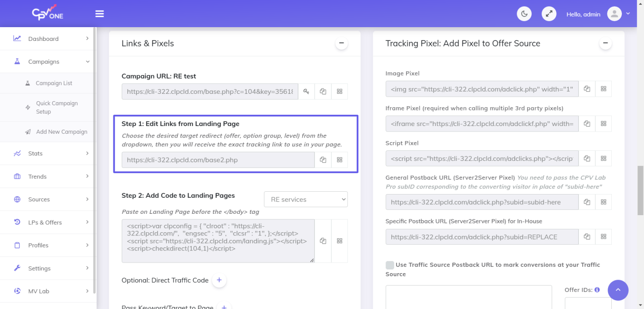The width and height of the screenshot is (644, 309).
Task: Click the Dashboard chart icon
Action: pyautogui.click(x=17, y=39)
